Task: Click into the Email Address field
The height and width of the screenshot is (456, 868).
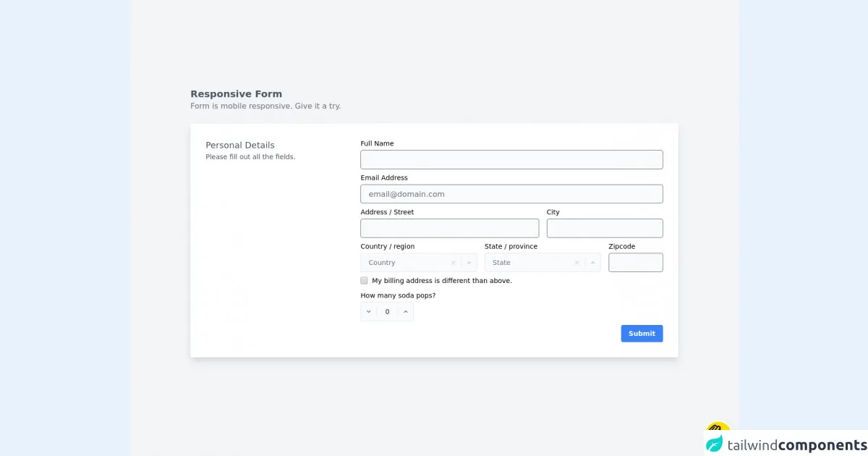Action: [511, 194]
